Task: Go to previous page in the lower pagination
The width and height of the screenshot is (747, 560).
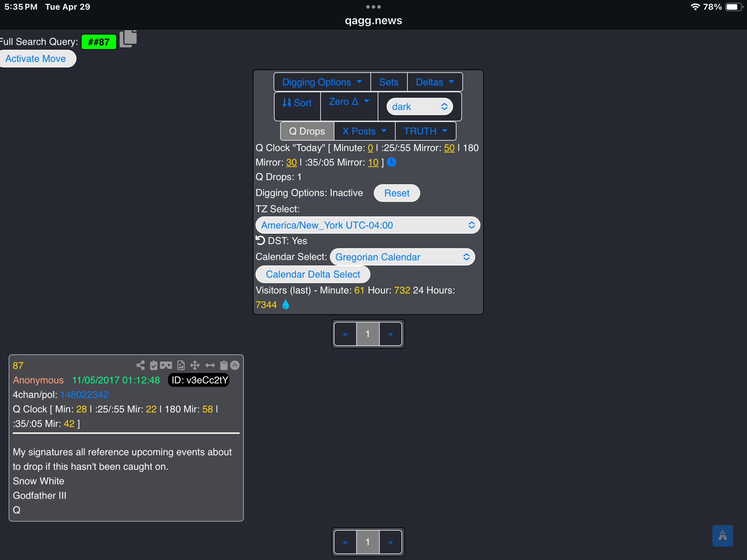Action: [345, 542]
